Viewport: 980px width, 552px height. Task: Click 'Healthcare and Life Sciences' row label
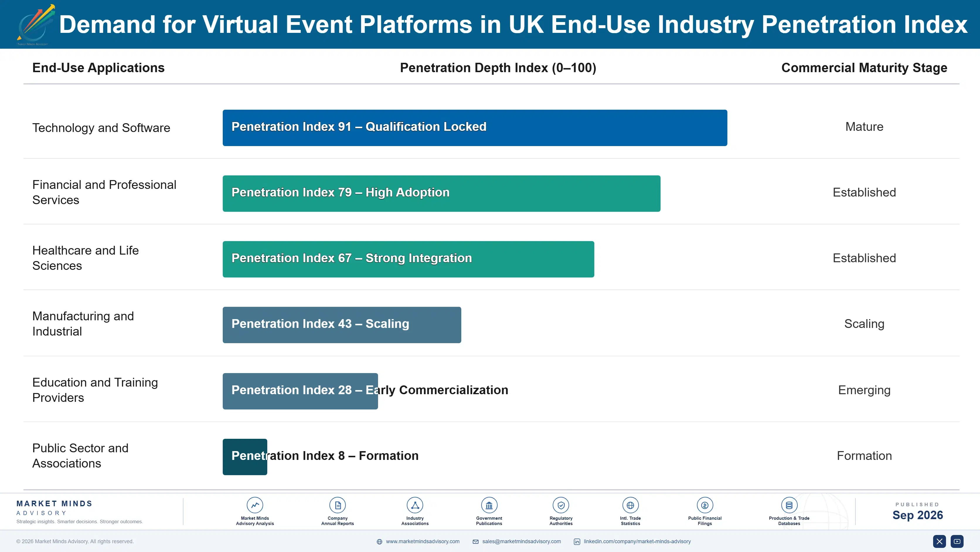(x=85, y=258)
